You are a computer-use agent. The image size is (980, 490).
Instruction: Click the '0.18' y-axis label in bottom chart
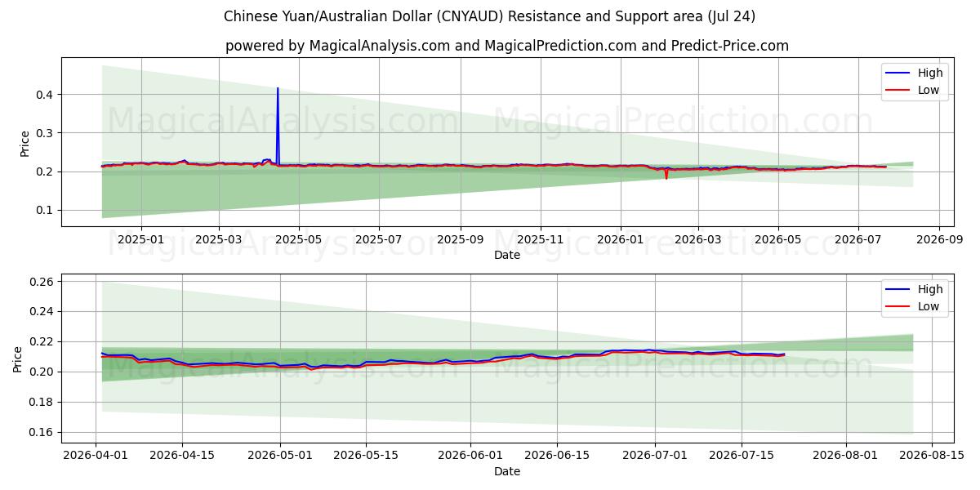(42, 402)
